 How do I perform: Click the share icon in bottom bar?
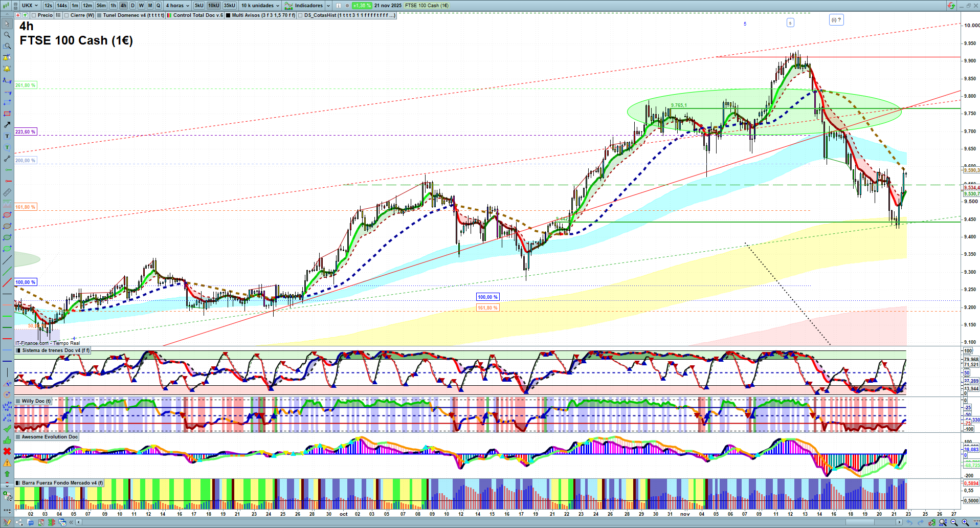19,522
